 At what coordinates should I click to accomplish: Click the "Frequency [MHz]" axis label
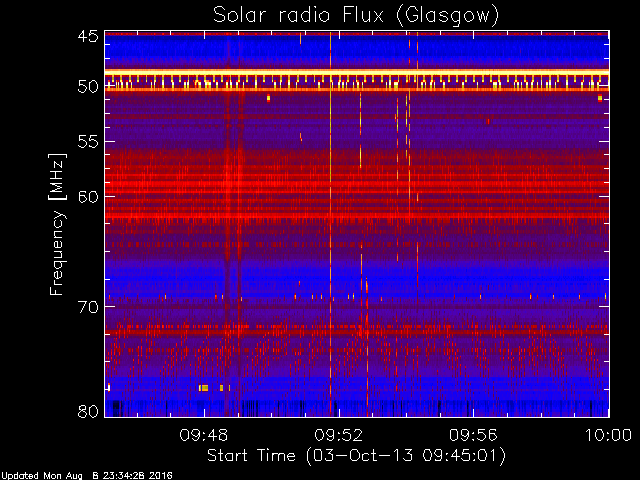click(57, 224)
